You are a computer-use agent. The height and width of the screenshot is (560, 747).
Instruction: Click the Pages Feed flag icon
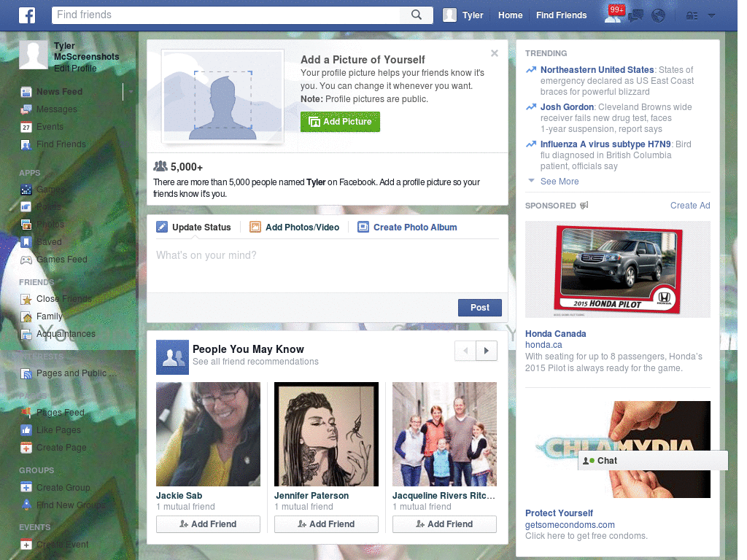26,413
